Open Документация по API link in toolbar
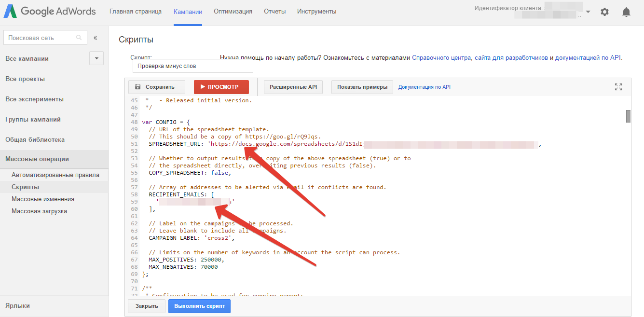 [x=424, y=87]
